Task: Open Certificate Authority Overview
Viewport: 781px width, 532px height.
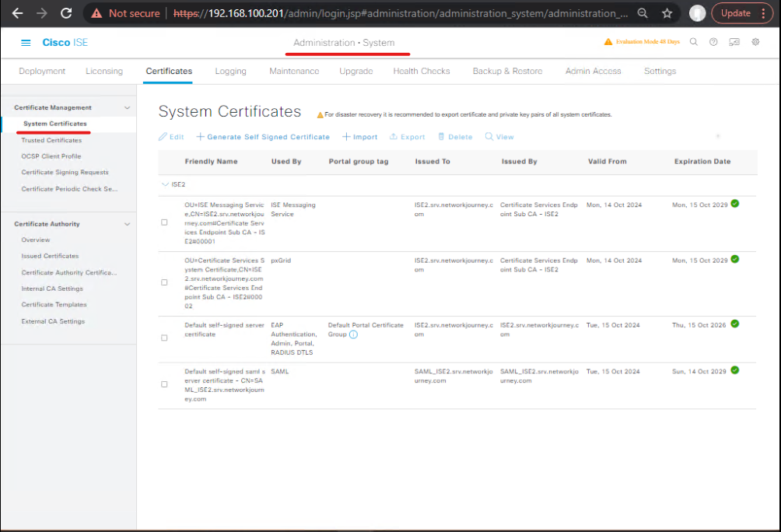Action: click(35, 240)
